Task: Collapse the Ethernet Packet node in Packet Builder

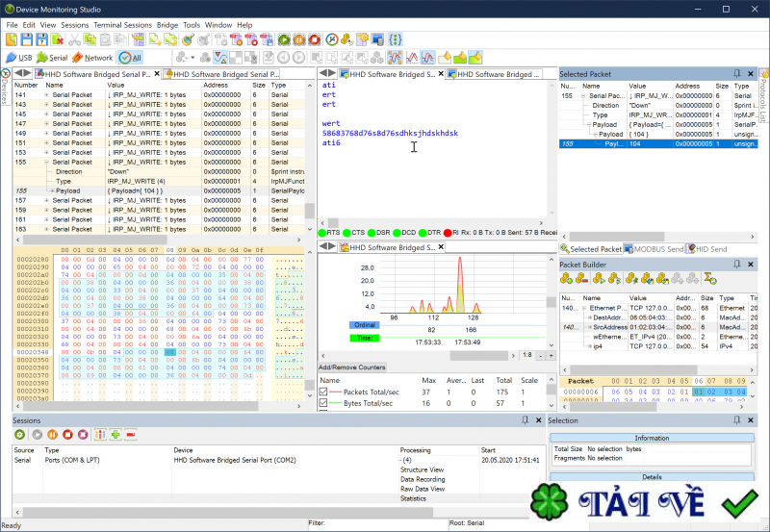Action: click(583, 308)
